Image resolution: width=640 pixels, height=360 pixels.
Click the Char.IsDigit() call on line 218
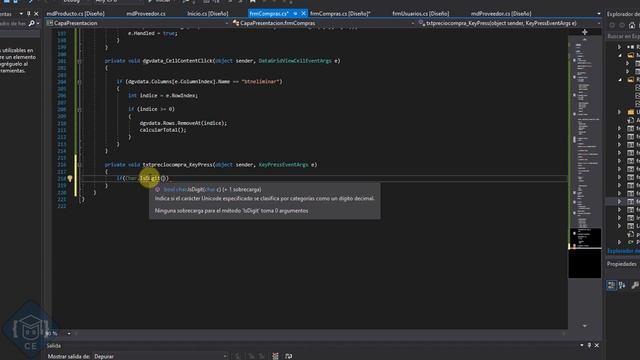click(x=147, y=178)
